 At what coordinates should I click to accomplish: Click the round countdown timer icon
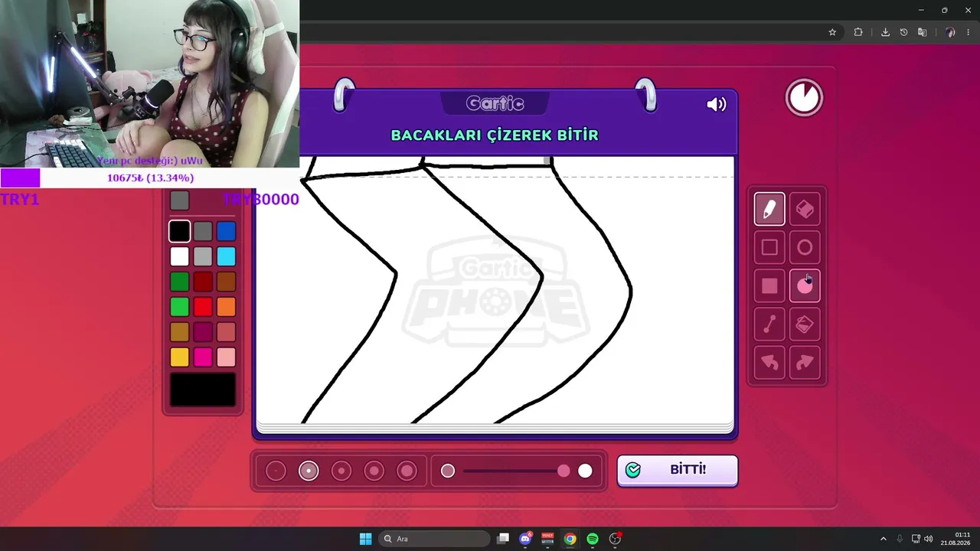tap(804, 97)
